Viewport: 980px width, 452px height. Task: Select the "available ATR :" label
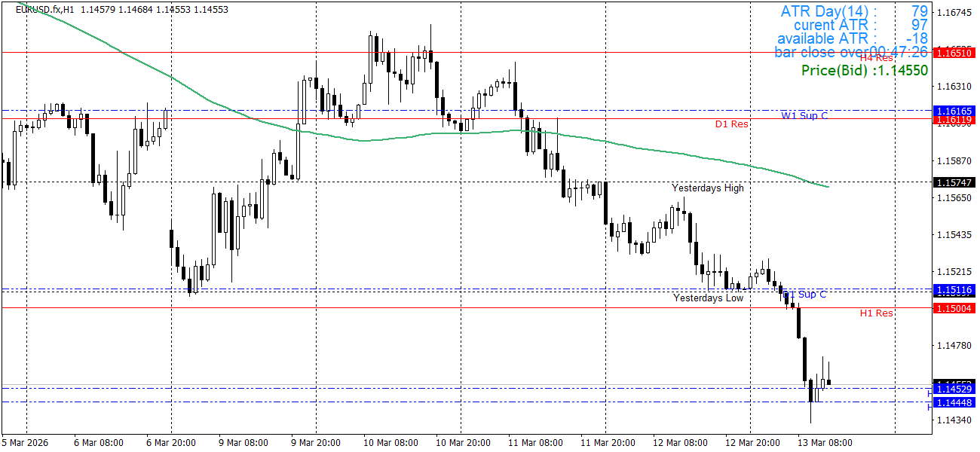[x=827, y=38]
